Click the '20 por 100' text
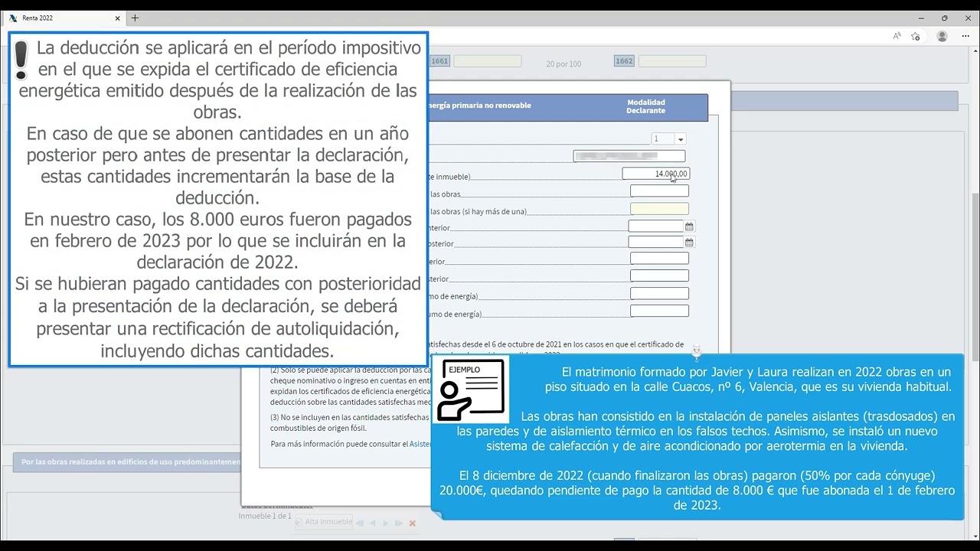980x551 pixels. [563, 64]
